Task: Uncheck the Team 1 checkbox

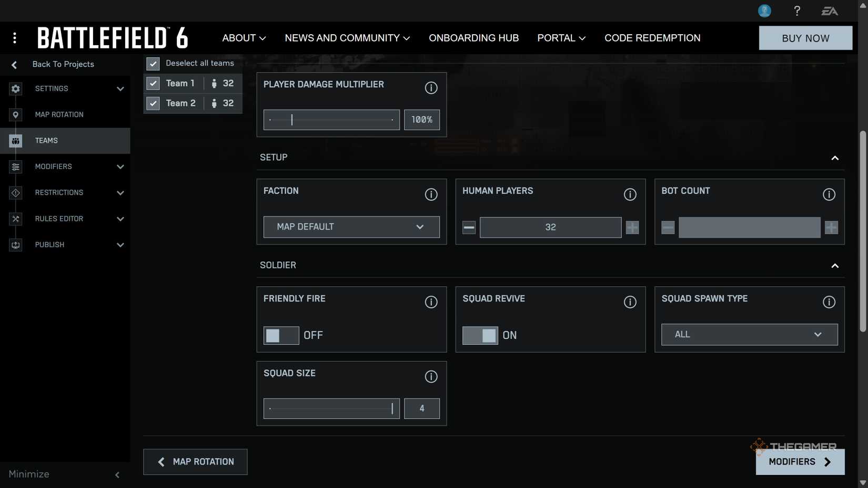Action: pos(153,83)
